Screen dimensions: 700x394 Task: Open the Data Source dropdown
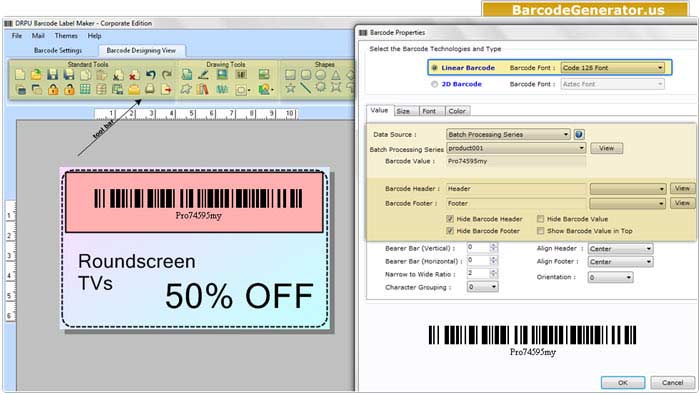508,134
